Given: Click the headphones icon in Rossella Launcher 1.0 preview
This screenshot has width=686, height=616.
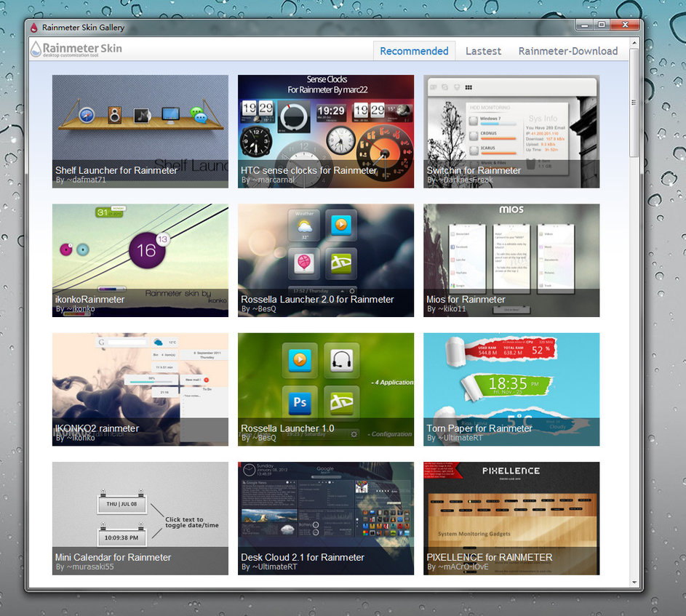Looking at the screenshot, I should point(340,361).
